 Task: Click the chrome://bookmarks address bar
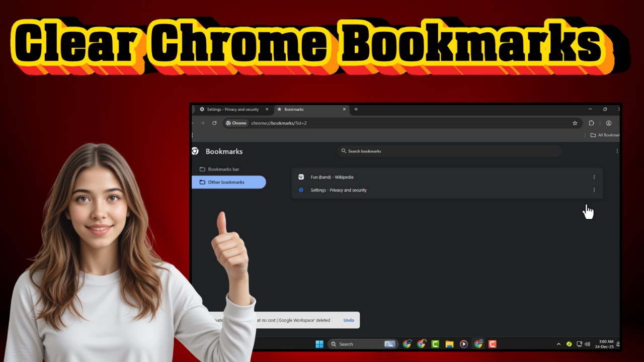[x=403, y=123]
